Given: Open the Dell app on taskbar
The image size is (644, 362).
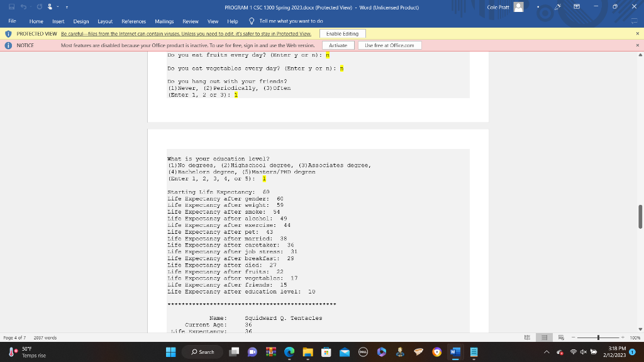Looking at the screenshot, I should click(363, 352).
